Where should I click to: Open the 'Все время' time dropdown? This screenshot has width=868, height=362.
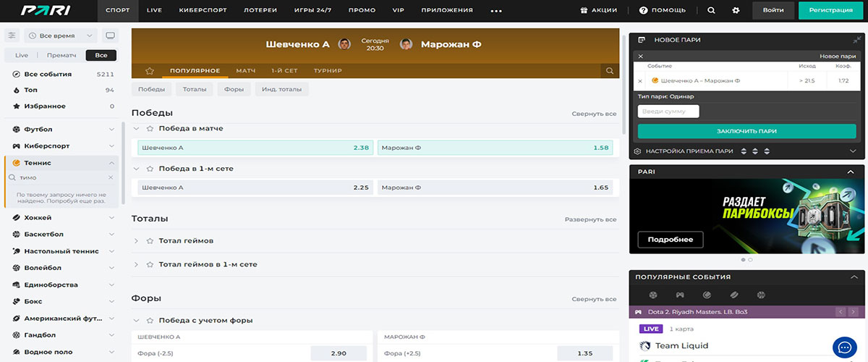61,35
